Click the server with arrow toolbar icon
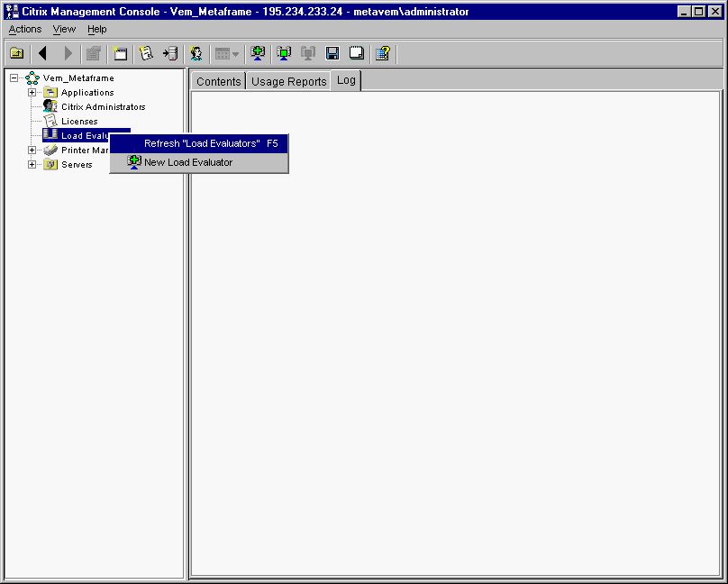This screenshot has height=584, width=728. (x=170, y=53)
